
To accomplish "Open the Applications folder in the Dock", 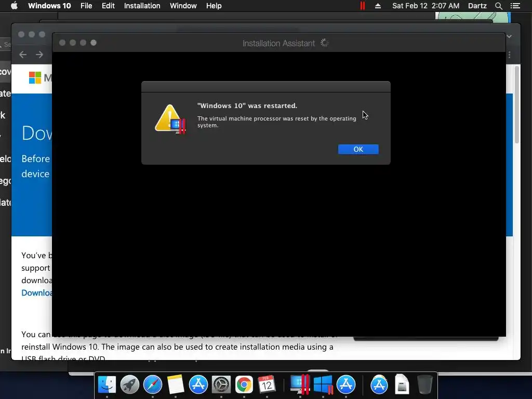I will [x=379, y=384].
